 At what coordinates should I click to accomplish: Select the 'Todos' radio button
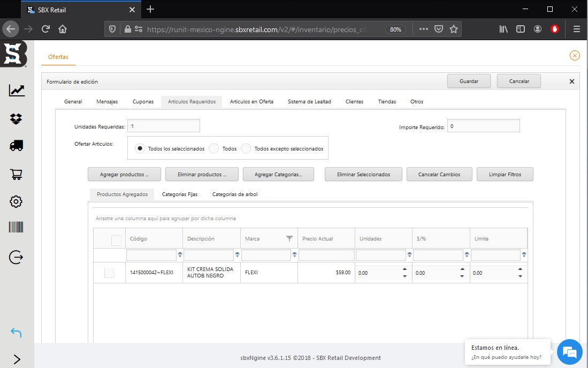[214, 148]
